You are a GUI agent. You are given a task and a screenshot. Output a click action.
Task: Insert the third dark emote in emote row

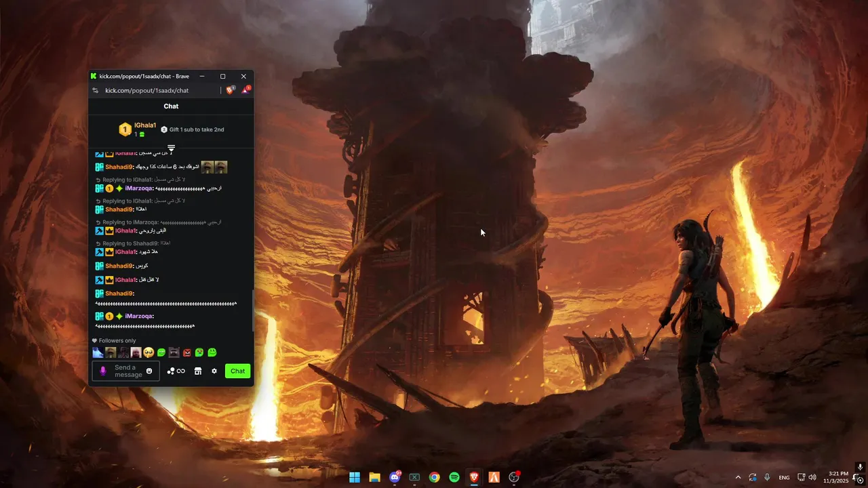pos(123,352)
